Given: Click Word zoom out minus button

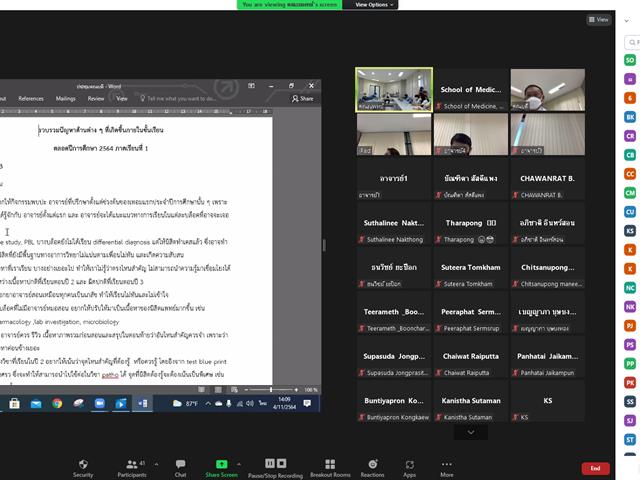Looking at the screenshot, I should coord(246,390).
